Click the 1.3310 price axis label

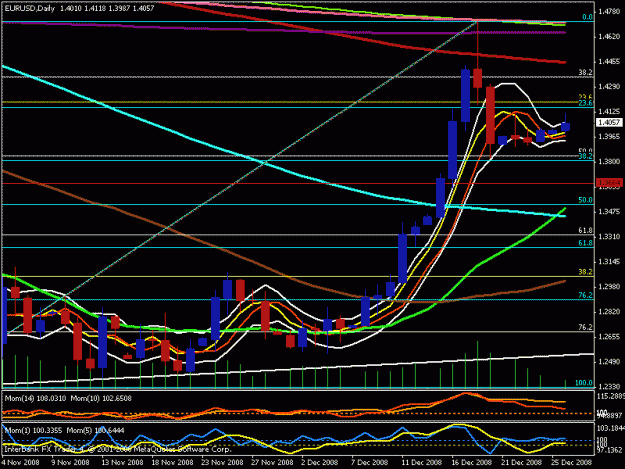click(609, 236)
